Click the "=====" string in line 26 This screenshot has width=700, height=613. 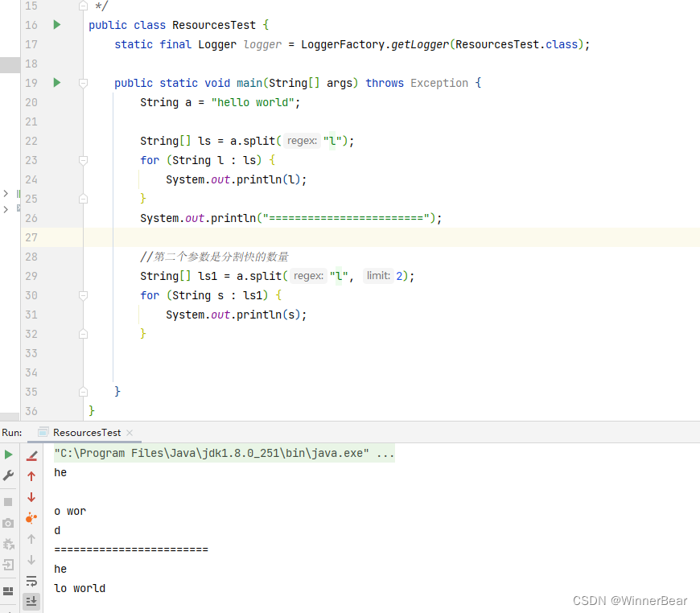(x=346, y=218)
